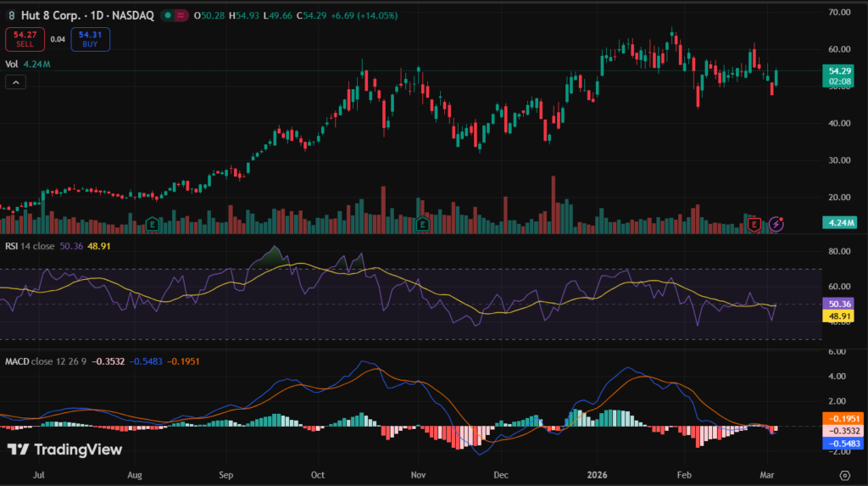This screenshot has height=486, width=868.
Task: Click the purple 50.36 RSI value label
Action: pos(839,303)
